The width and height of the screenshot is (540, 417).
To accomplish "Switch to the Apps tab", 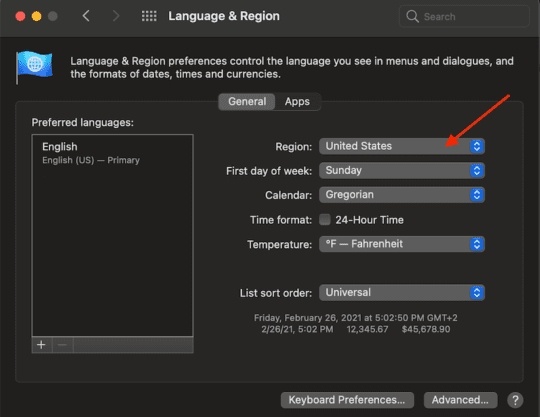I will (297, 102).
